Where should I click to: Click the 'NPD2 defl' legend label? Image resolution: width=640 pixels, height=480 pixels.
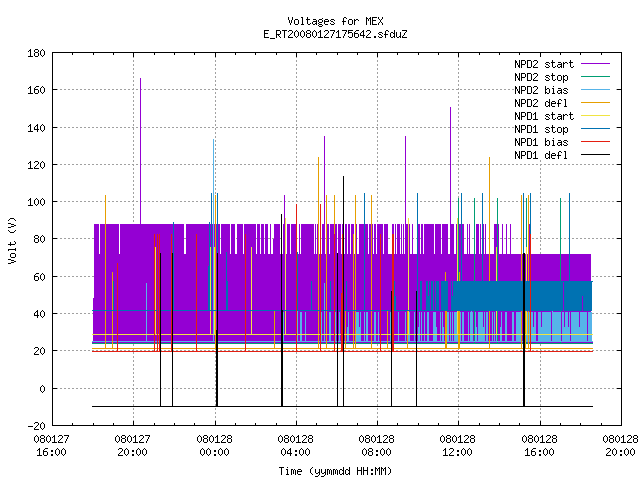(x=541, y=103)
